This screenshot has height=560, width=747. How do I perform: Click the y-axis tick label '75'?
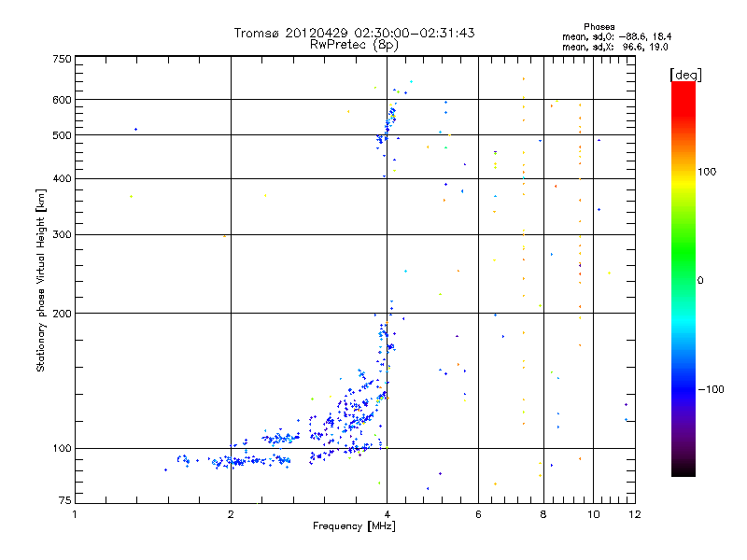[x=65, y=500]
